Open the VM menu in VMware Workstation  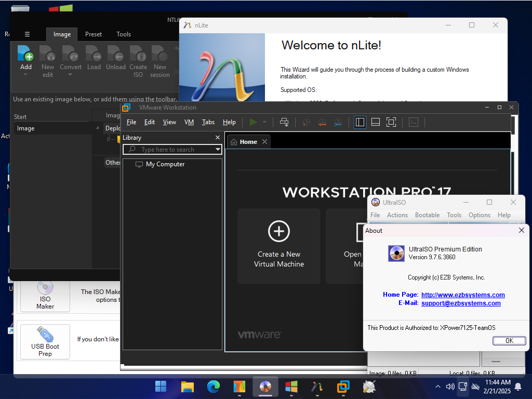click(x=189, y=122)
